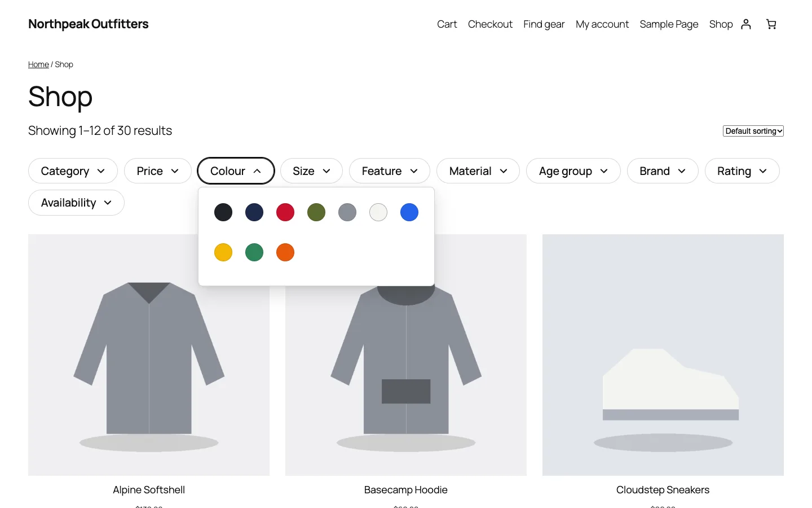The image size is (812, 508).
Task: Expand the Feature filter
Action: pos(390,171)
